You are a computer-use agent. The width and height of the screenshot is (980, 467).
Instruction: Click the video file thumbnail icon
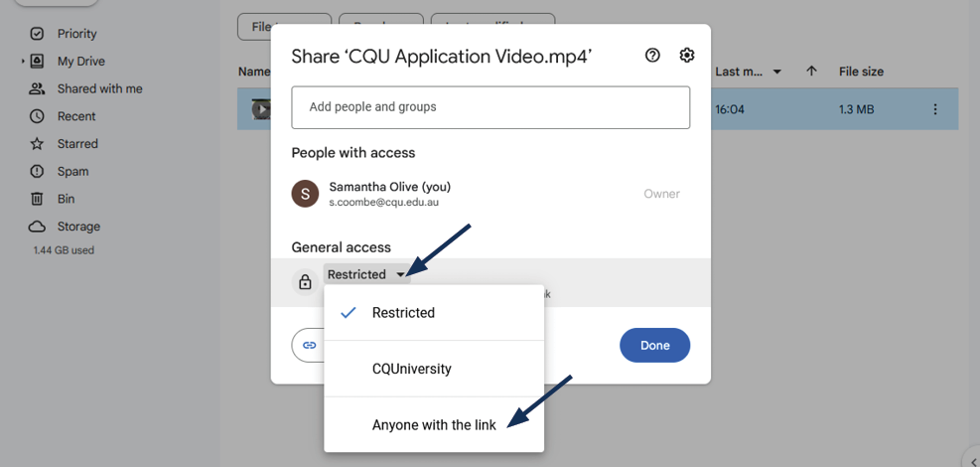click(x=260, y=109)
